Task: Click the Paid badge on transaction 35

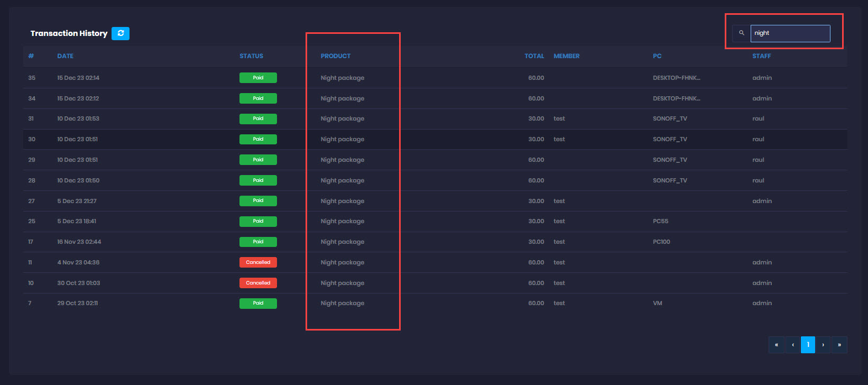Action: point(258,78)
